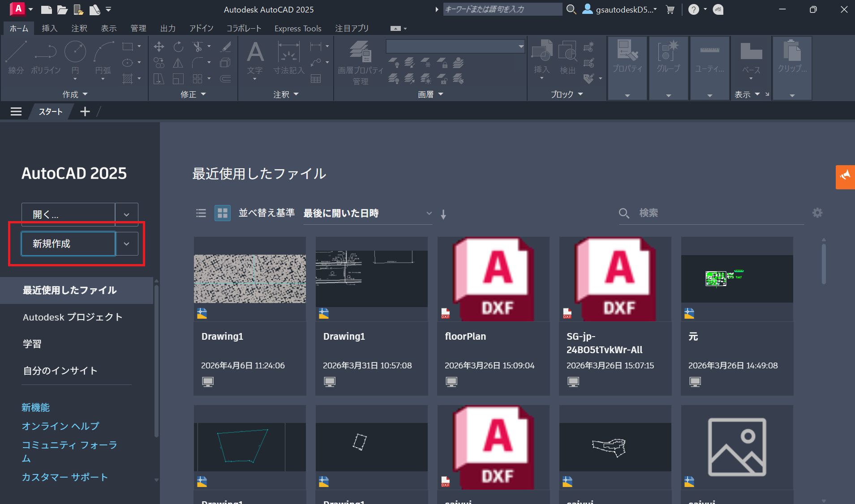Expand the 開く dropdown arrow
Viewport: 855px width, 504px height.
(x=127, y=215)
